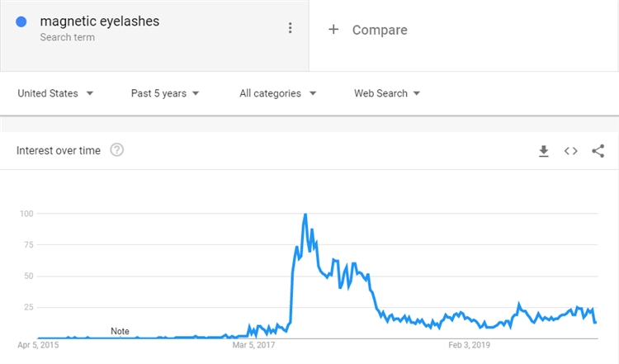Click the embed code icon

pos(570,151)
